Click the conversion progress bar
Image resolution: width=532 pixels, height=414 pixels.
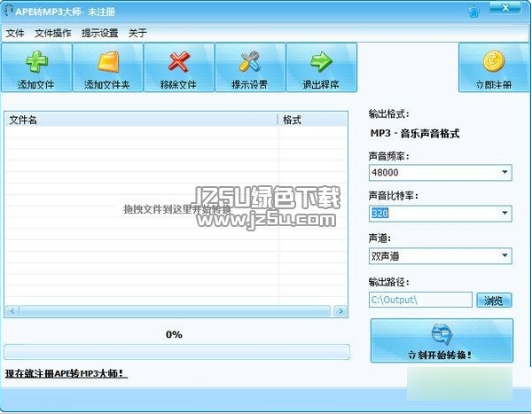(x=176, y=352)
